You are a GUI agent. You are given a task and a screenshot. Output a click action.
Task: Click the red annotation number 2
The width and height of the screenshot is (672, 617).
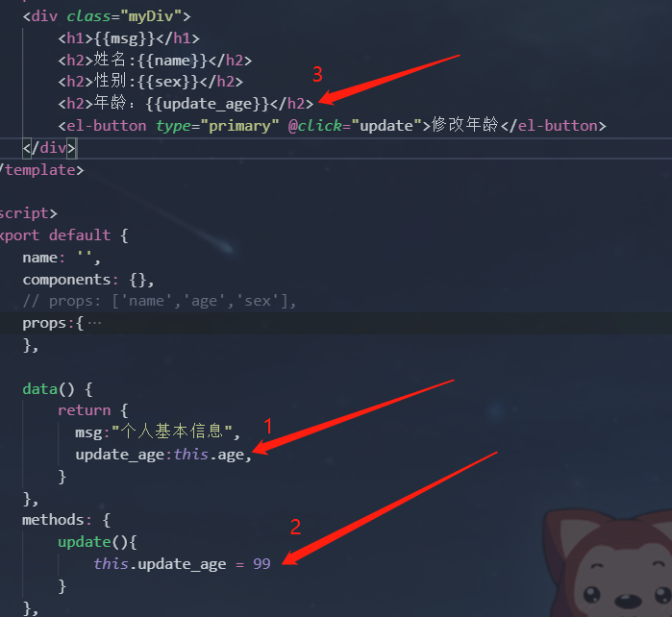(295, 527)
